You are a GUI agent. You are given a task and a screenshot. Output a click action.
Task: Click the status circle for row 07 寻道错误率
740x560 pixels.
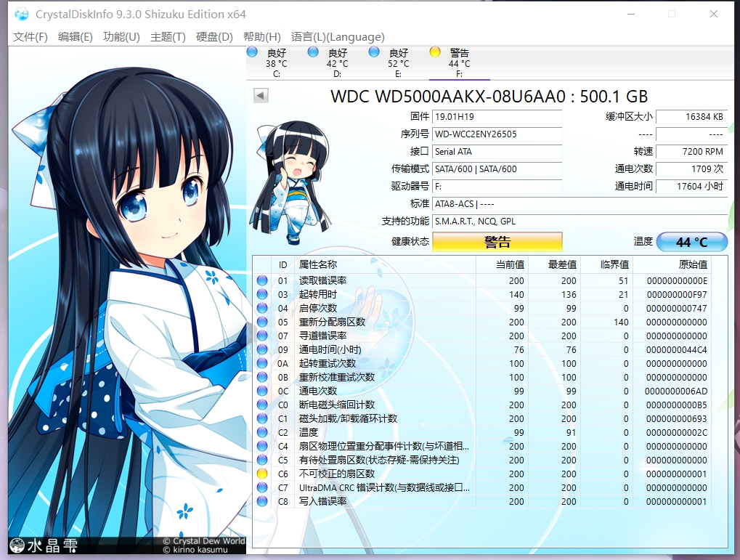click(262, 336)
